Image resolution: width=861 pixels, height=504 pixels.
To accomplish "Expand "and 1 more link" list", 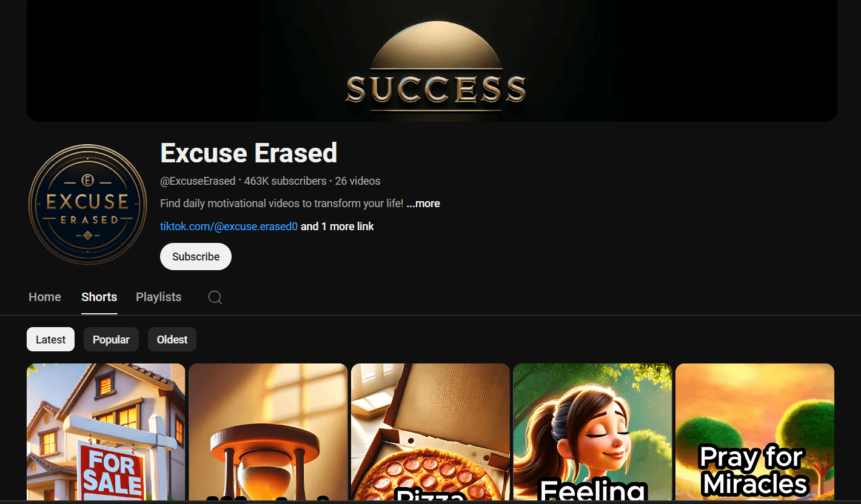I will click(337, 227).
